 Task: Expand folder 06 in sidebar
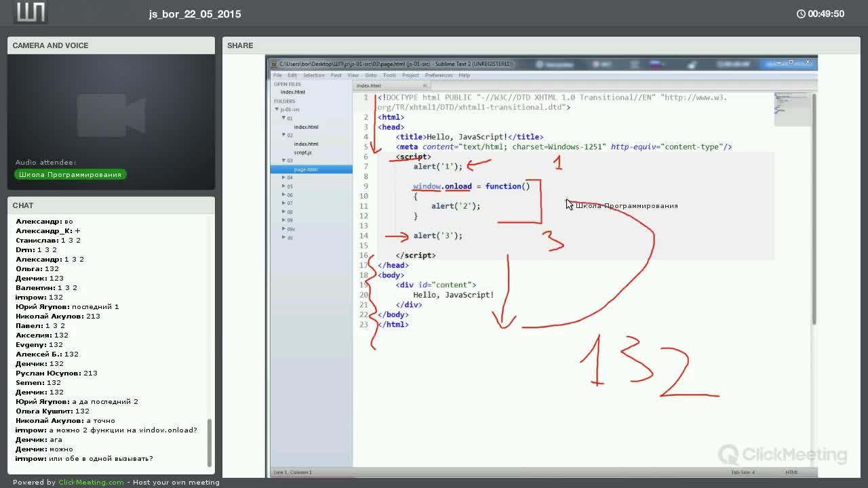pos(283,195)
